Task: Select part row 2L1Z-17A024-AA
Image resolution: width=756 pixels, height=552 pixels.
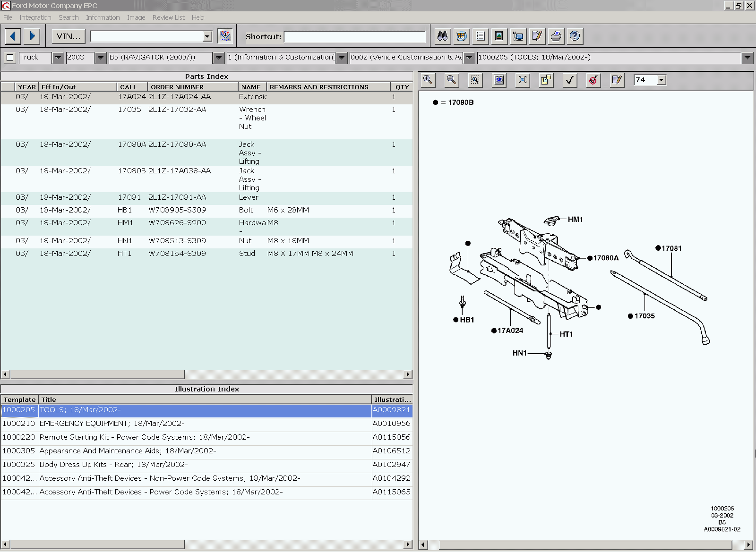Action: point(206,97)
